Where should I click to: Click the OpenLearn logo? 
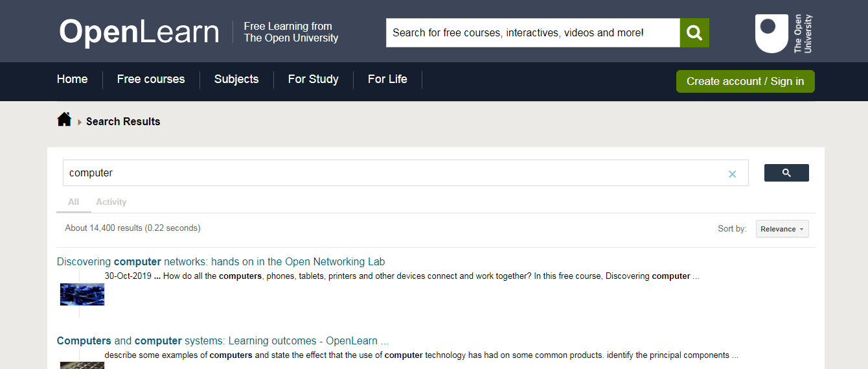(139, 32)
